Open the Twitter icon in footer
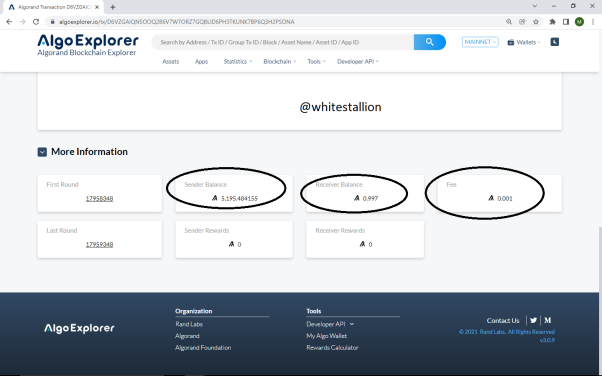 [x=533, y=320]
